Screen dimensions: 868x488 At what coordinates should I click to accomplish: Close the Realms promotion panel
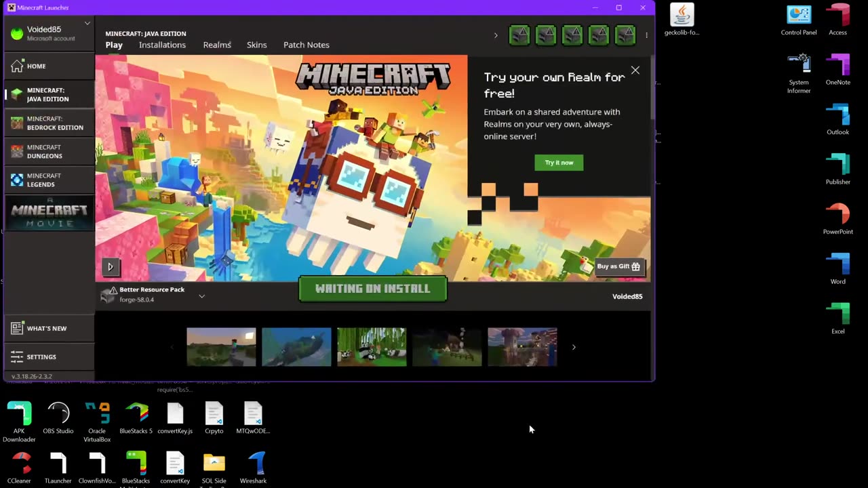pos(635,70)
